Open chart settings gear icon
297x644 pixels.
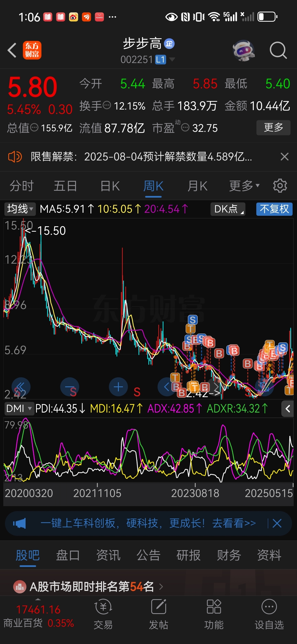(280, 186)
